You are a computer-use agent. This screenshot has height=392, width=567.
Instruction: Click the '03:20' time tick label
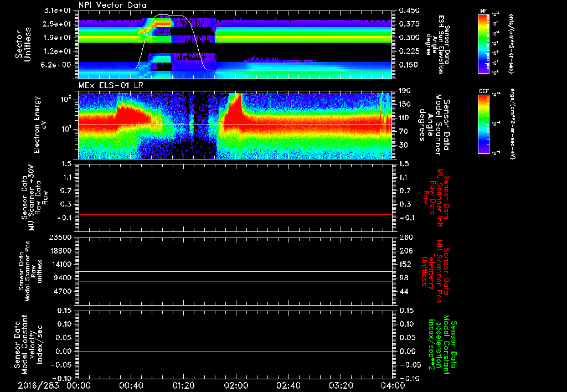pos(341,386)
